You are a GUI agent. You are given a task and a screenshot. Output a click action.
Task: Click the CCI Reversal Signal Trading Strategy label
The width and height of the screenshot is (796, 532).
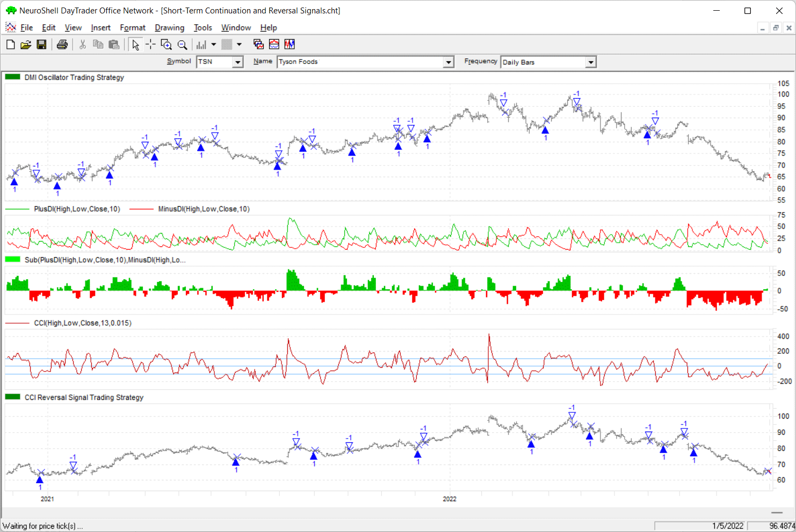coord(84,397)
